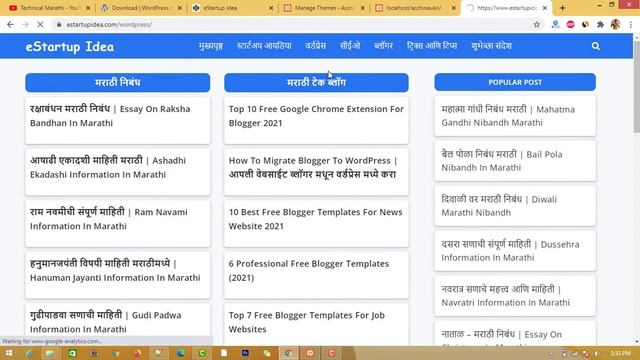The image size is (640, 360).
Task: Open the सीईओ menu item
Action: (x=350, y=46)
